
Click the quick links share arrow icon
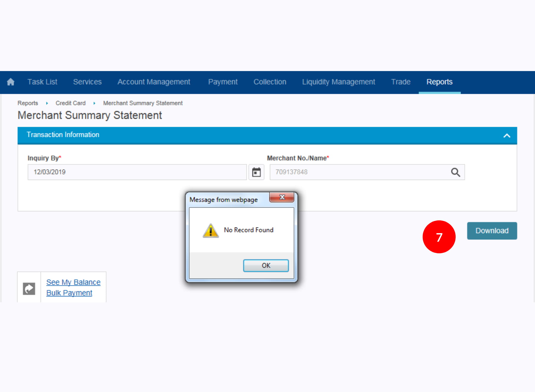(29, 288)
